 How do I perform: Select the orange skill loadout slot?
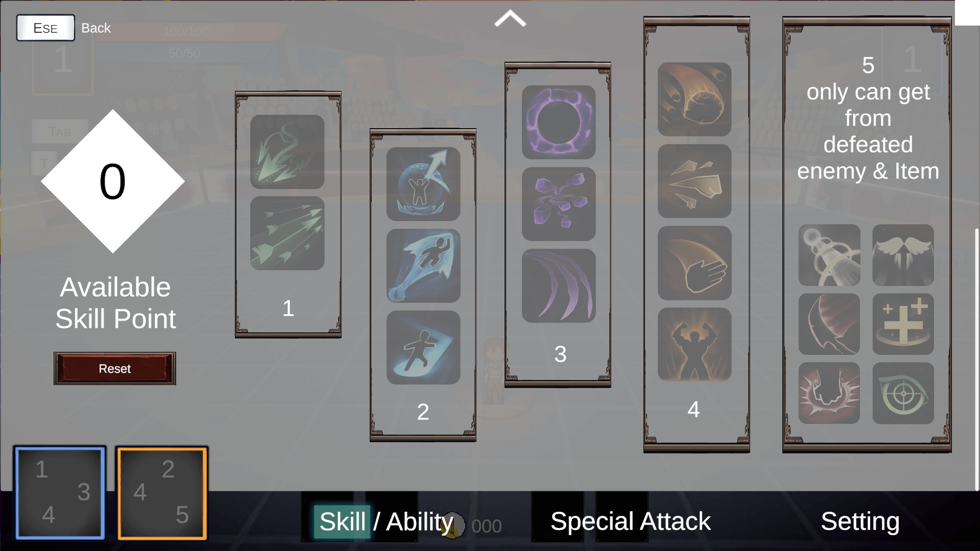click(162, 493)
